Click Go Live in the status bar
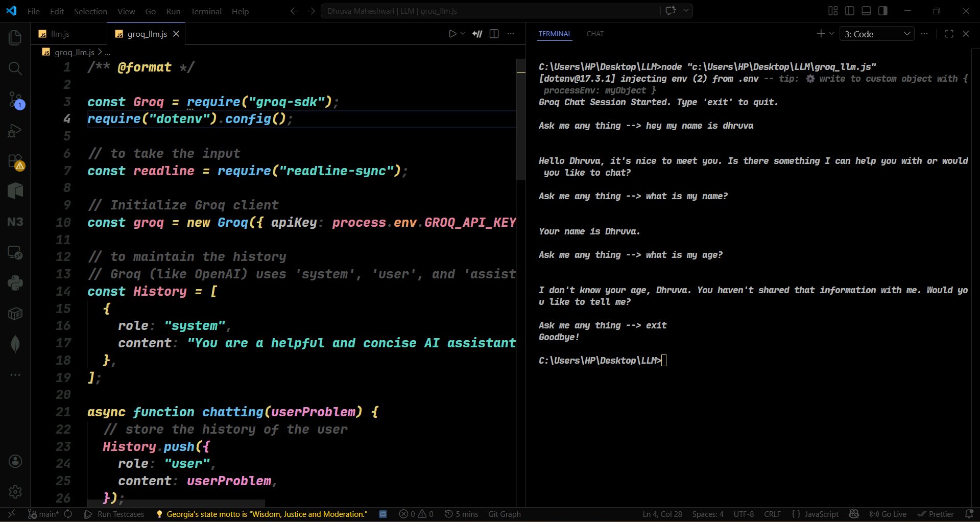This screenshot has width=980, height=522. [x=888, y=514]
